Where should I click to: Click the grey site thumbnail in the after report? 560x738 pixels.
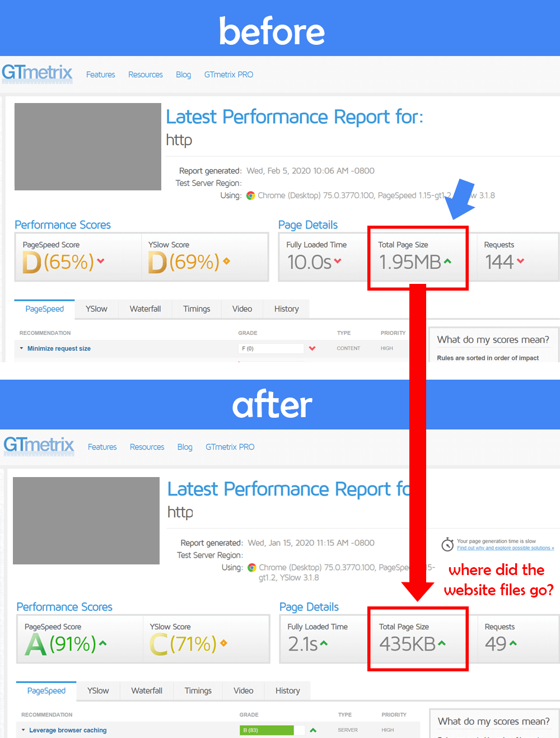(86, 521)
